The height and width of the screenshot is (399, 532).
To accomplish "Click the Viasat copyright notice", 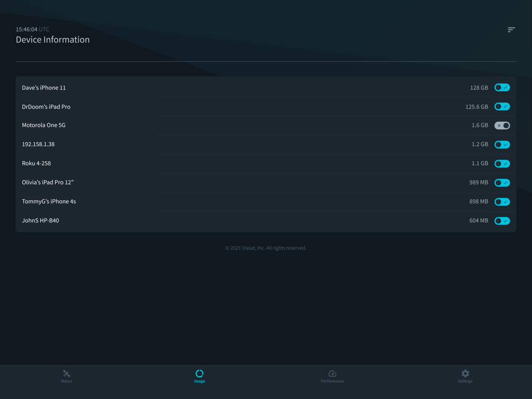I will pyautogui.click(x=265, y=248).
